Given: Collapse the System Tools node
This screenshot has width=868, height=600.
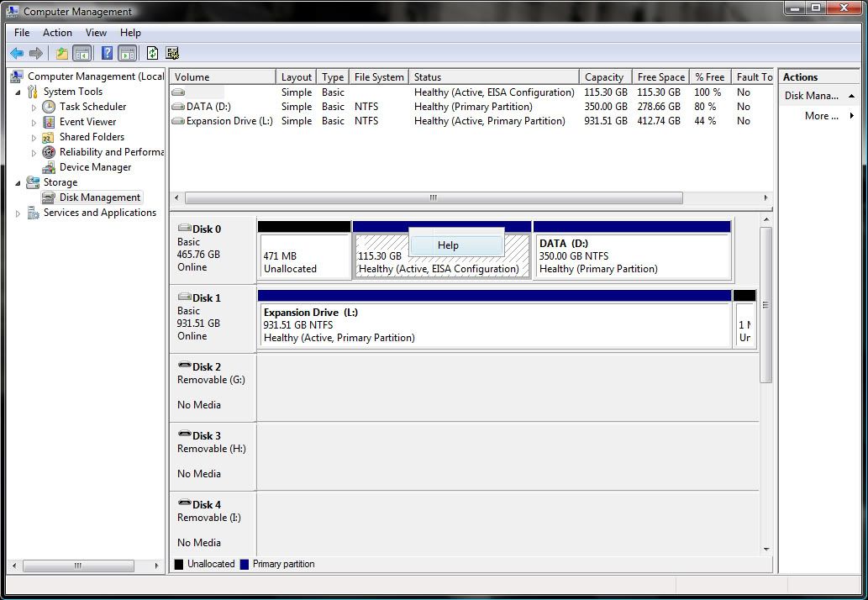Looking at the screenshot, I should (x=18, y=92).
